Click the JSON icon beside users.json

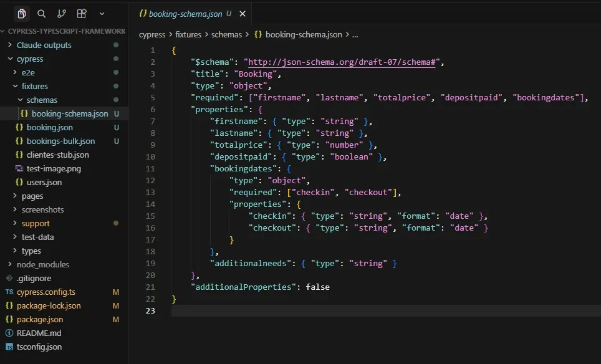coord(19,182)
